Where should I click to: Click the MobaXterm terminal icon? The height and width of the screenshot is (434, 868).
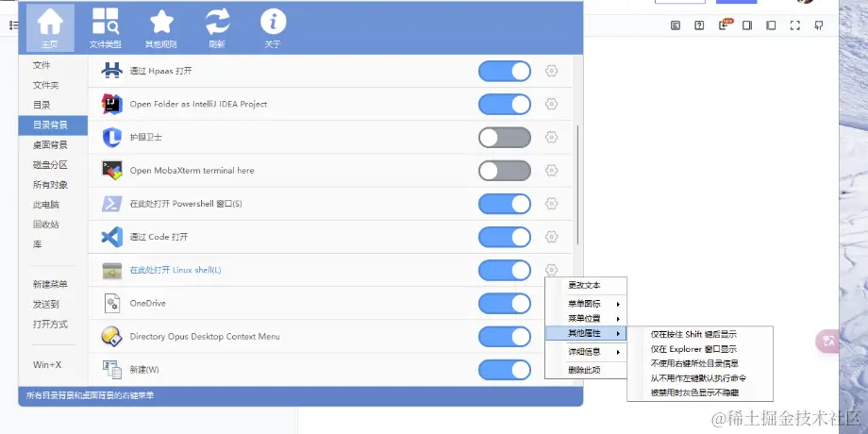[x=112, y=171]
